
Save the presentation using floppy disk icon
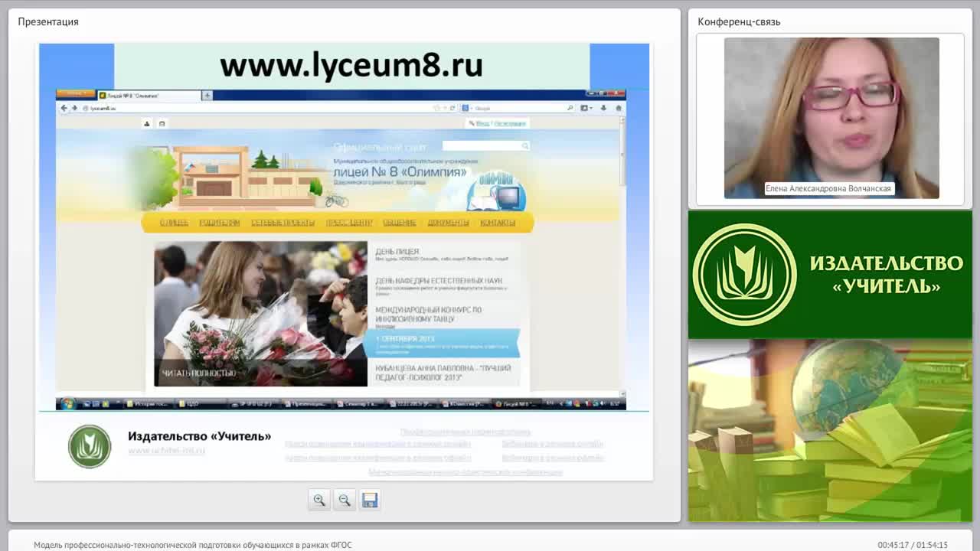pyautogui.click(x=370, y=500)
